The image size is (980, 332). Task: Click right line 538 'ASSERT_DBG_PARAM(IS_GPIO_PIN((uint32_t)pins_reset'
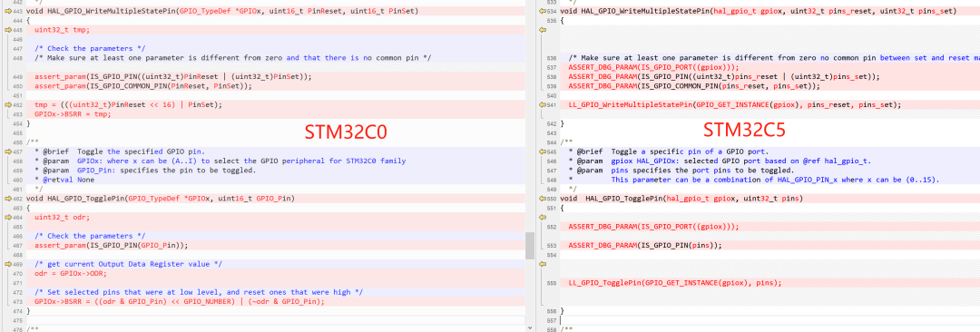tap(724, 77)
